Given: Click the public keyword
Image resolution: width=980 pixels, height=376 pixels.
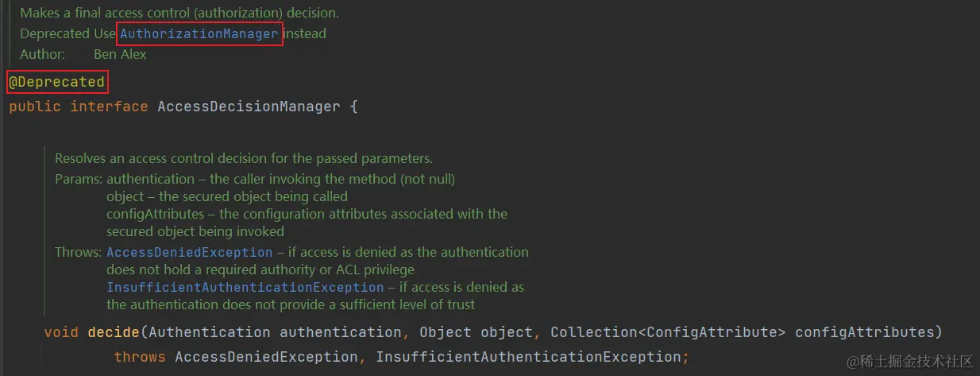Looking at the screenshot, I should coord(35,106).
